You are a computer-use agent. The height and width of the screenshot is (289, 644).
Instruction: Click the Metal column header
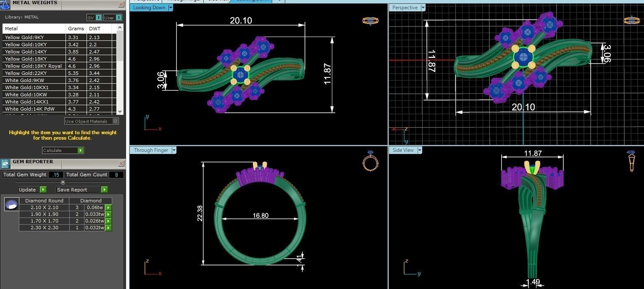(34, 29)
